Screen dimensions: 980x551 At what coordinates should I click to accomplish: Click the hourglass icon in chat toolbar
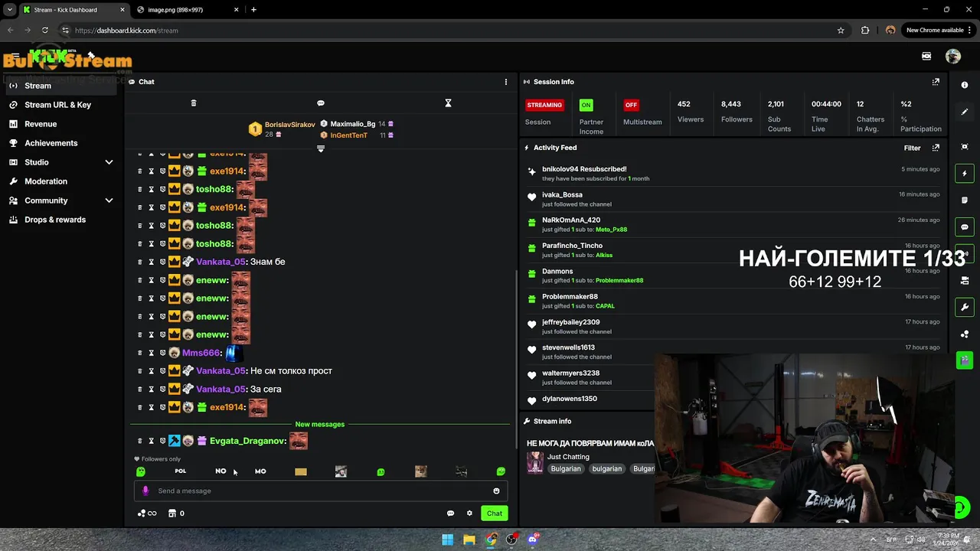tap(449, 103)
